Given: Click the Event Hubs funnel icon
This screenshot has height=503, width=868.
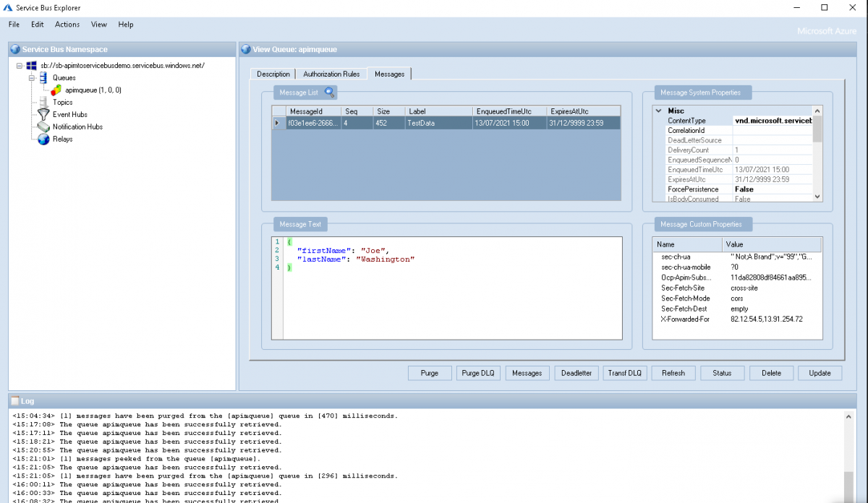Looking at the screenshot, I should click(44, 114).
